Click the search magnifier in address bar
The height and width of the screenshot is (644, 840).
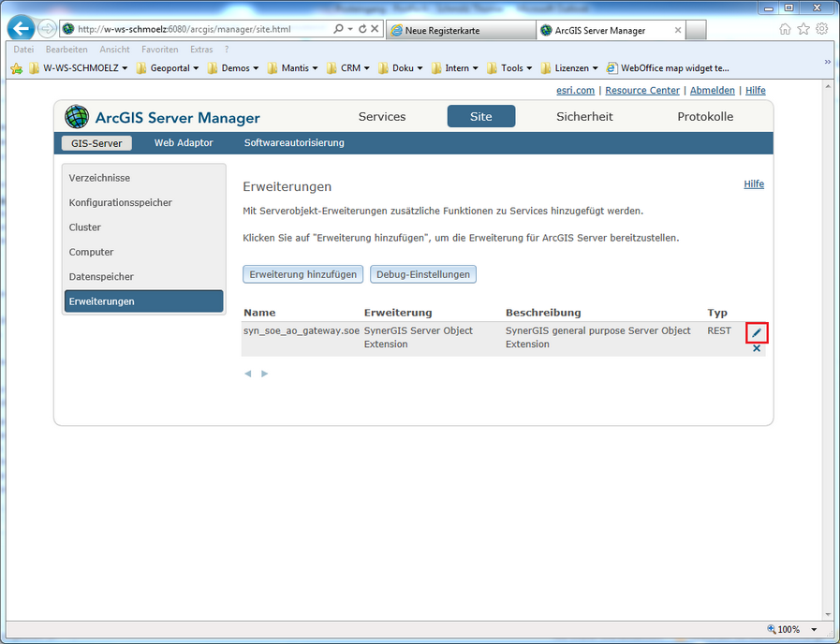click(338, 29)
